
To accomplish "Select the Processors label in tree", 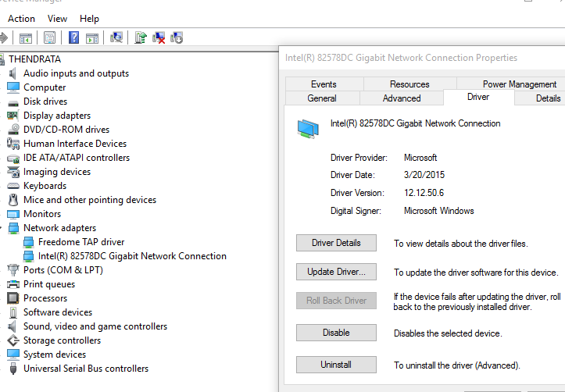I will (x=45, y=298).
